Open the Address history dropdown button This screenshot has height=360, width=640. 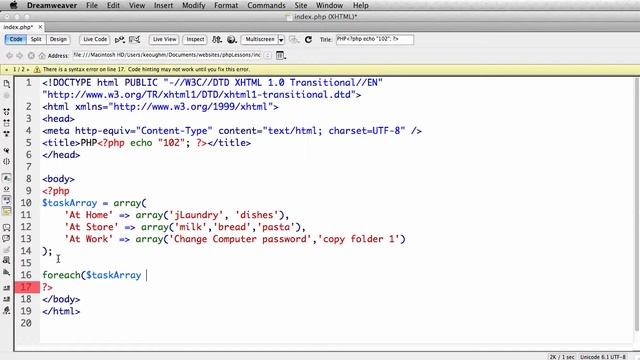click(267, 55)
